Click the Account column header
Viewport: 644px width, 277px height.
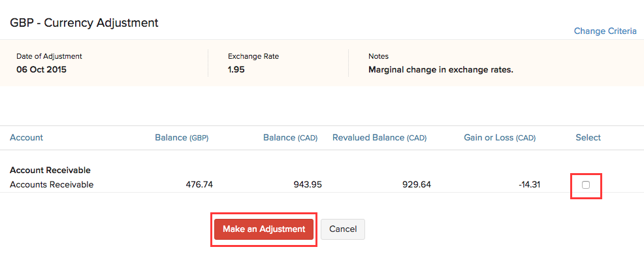(26, 138)
